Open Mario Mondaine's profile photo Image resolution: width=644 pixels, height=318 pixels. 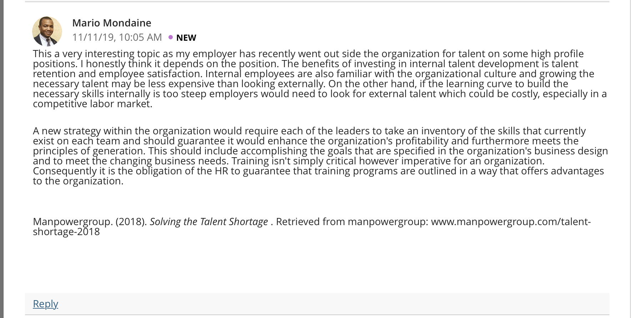click(x=47, y=31)
